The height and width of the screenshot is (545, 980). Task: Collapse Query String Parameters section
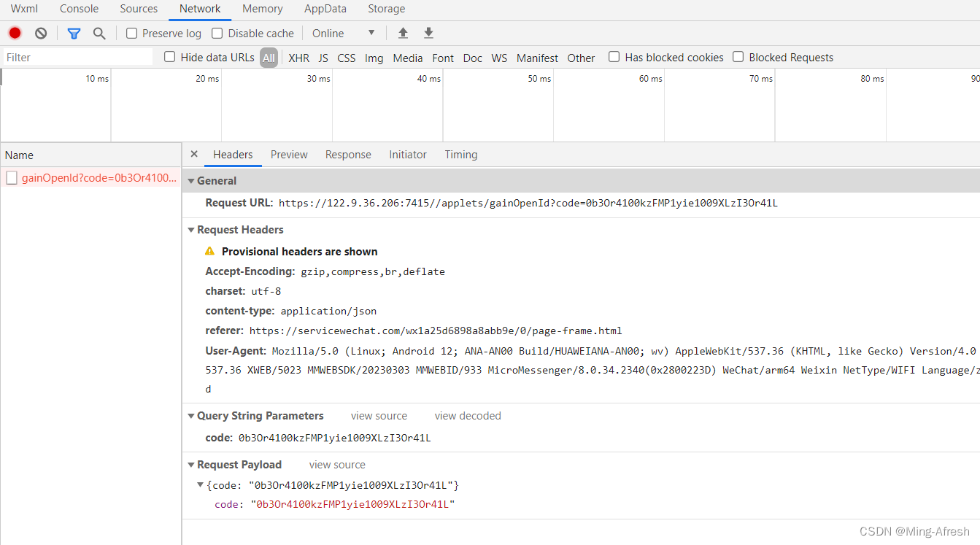click(x=192, y=416)
